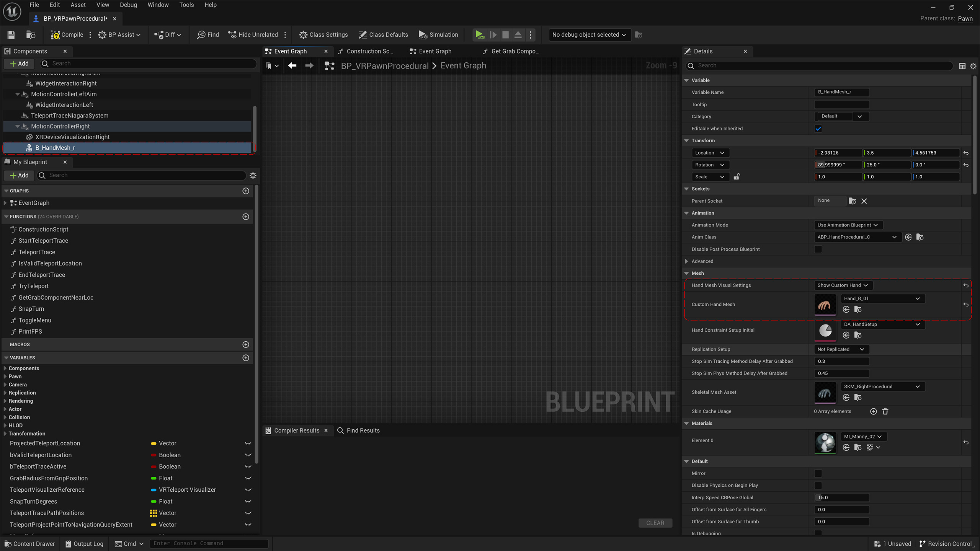This screenshot has width=980, height=551.
Task: Open My Blueprint settings gear
Action: coord(253,175)
